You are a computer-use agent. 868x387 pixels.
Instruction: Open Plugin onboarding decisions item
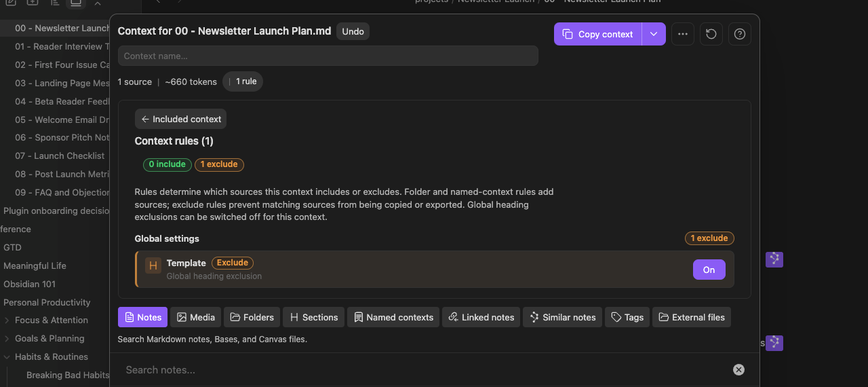(x=55, y=210)
